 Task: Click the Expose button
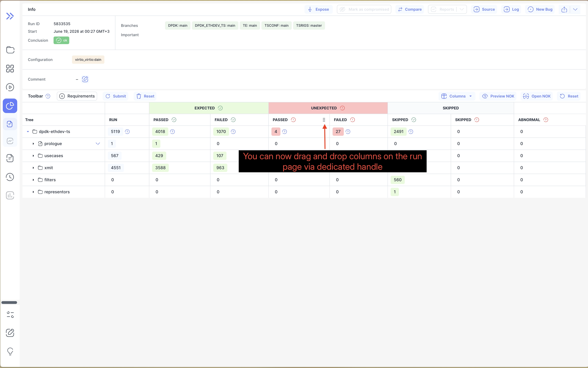pos(318,9)
